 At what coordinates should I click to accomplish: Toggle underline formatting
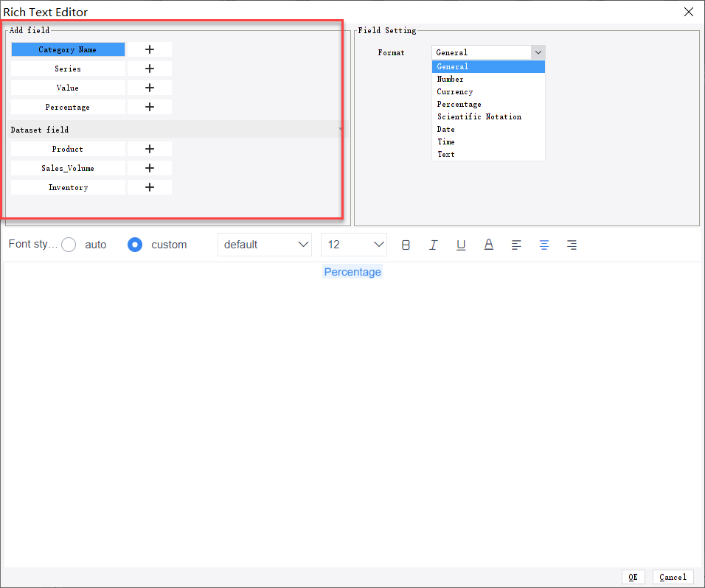pos(461,245)
